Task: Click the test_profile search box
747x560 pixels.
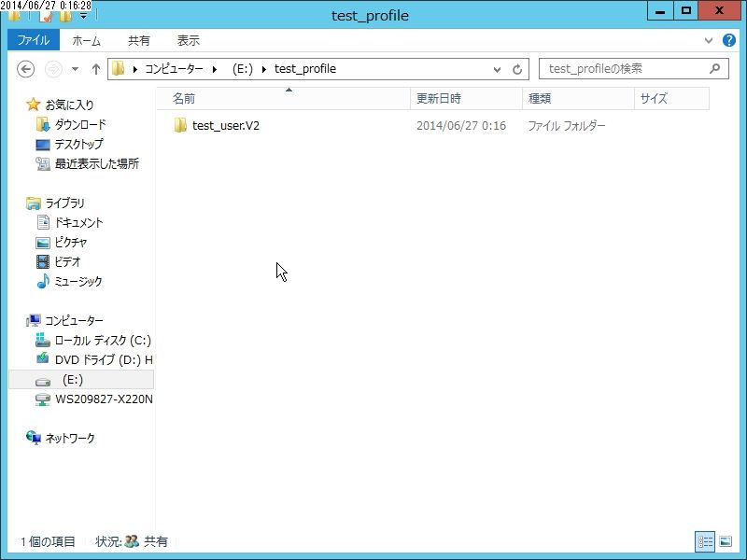Action: point(634,68)
